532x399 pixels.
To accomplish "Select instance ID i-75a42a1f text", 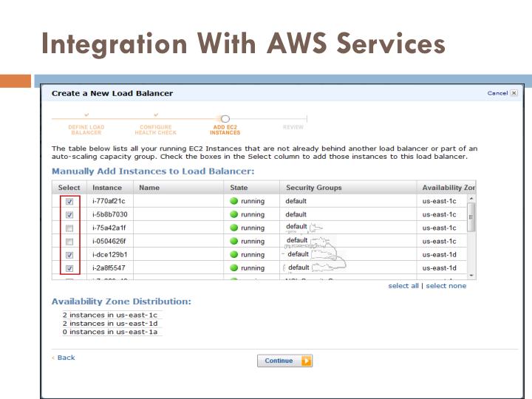I will click(x=109, y=228).
